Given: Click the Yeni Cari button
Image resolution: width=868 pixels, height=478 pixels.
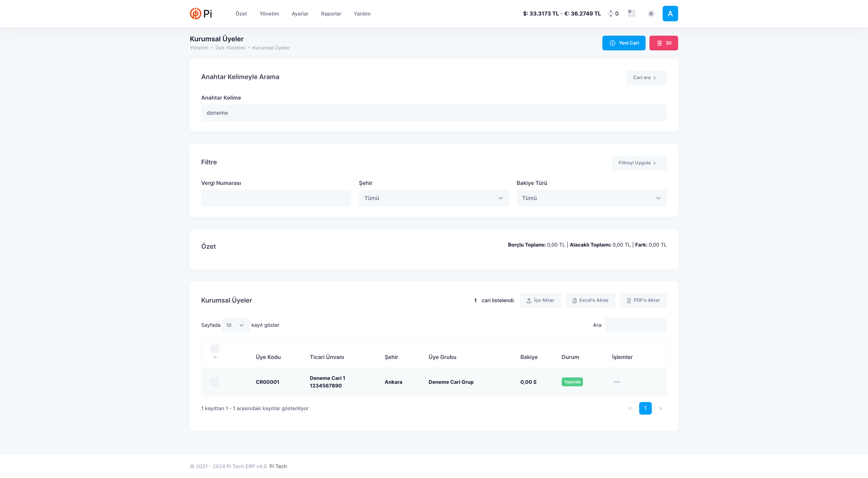Looking at the screenshot, I should pos(624,43).
